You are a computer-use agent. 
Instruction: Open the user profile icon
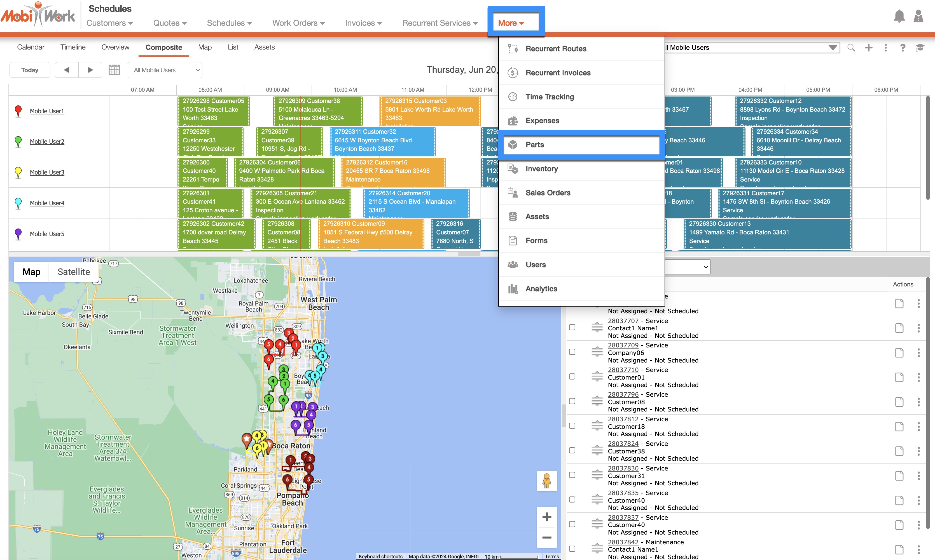pyautogui.click(x=918, y=16)
